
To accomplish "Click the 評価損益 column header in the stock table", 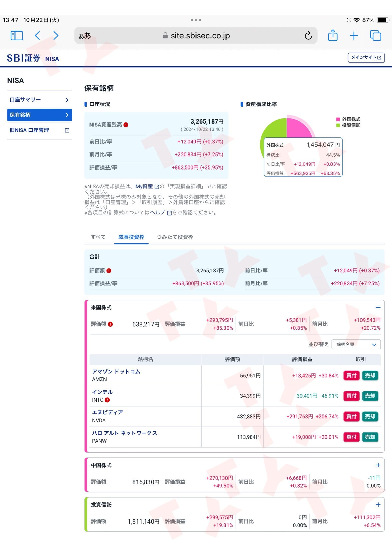I will click(302, 359).
